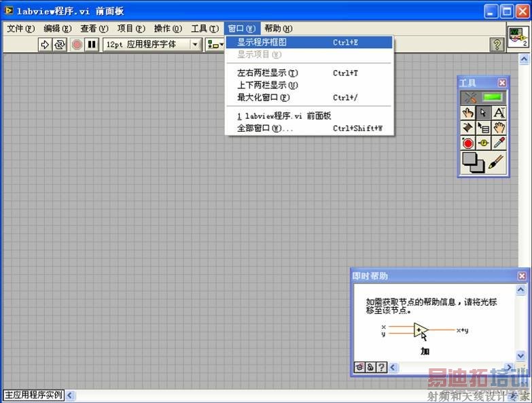Choose 全部窗口(W)... menu item
Image resolution: width=532 pixels, height=403 pixels.
[x=309, y=128]
